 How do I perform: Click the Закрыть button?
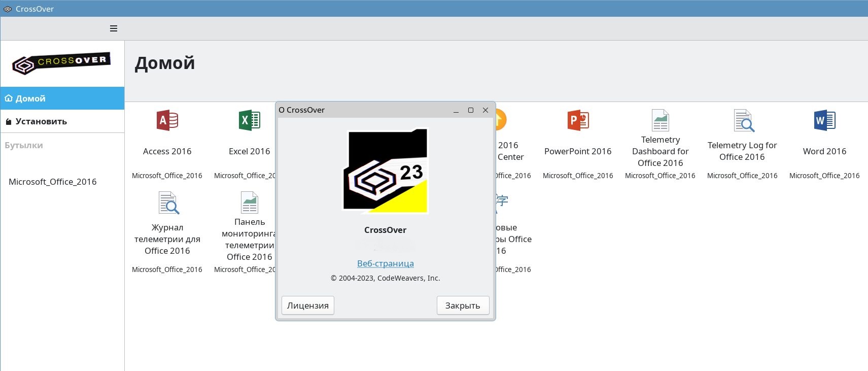463,306
